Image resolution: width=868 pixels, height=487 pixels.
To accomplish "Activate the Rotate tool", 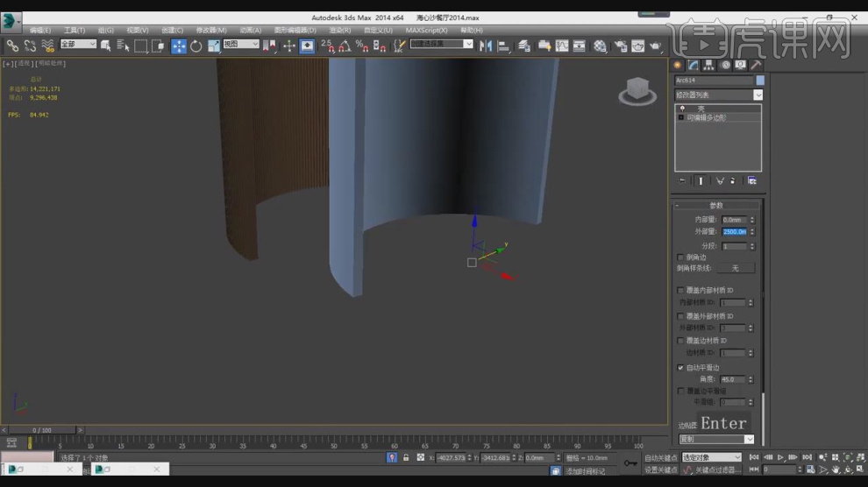I will click(x=196, y=46).
